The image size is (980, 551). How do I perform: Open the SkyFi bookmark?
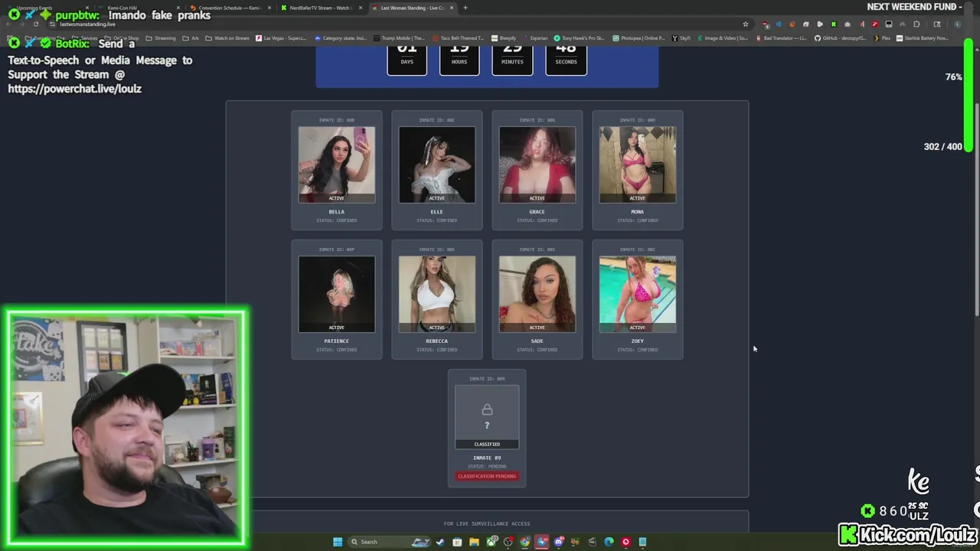point(683,38)
